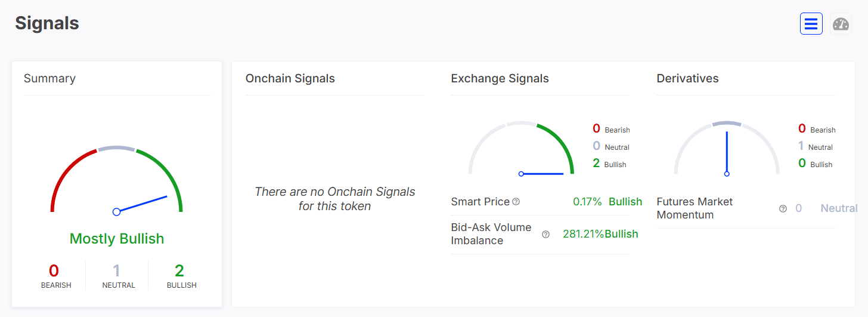Open Futures Market Momentum help icon
The width and height of the screenshot is (868, 317).
[783, 208]
